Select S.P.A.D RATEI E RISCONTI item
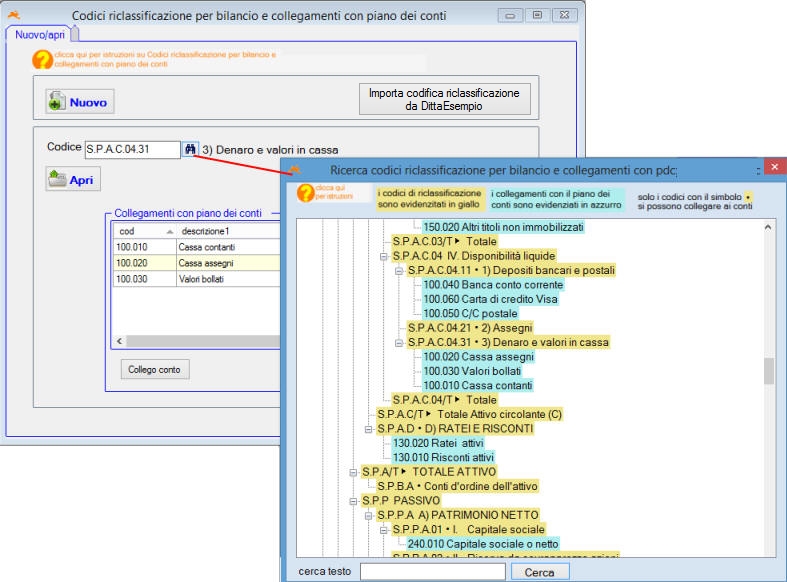Screen dimensions: 787x582 coord(455,429)
